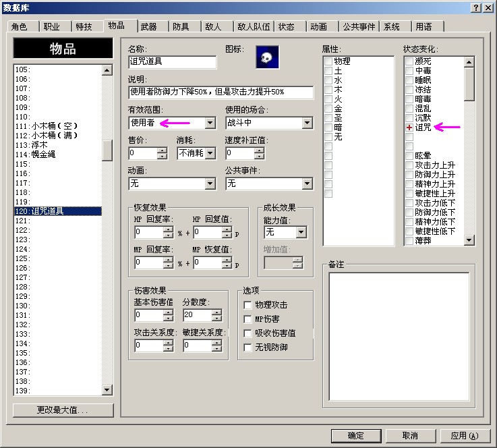Viewport: 497px width, 448px height.
Task: Increase HP 回复率 spinner
Action: pyautogui.click(x=168, y=229)
